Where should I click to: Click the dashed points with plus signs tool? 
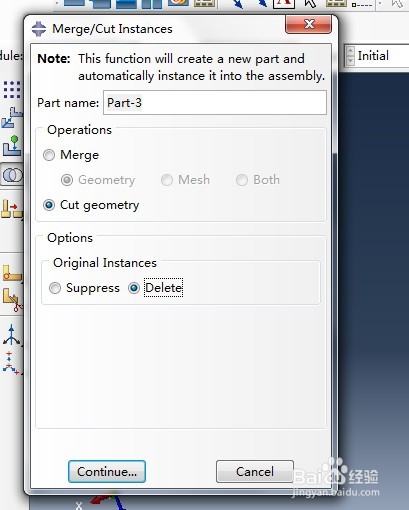pos(12,363)
